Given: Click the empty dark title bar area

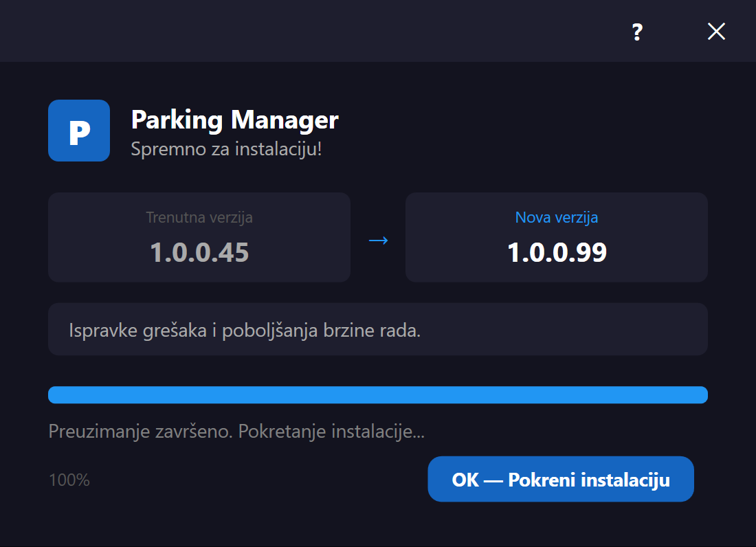Looking at the screenshot, I should (x=309, y=31).
